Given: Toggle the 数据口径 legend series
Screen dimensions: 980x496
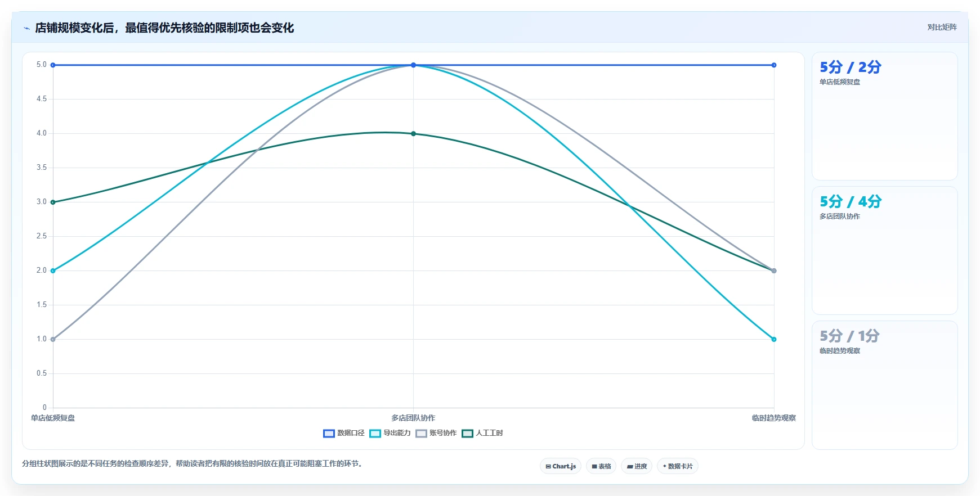Looking at the screenshot, I should coord(343,433).
